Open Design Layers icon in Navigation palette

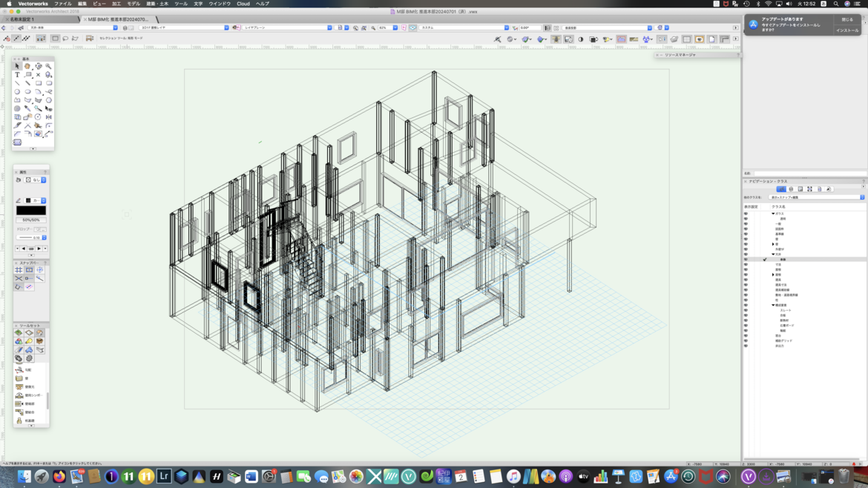click(x=791, y=189)
